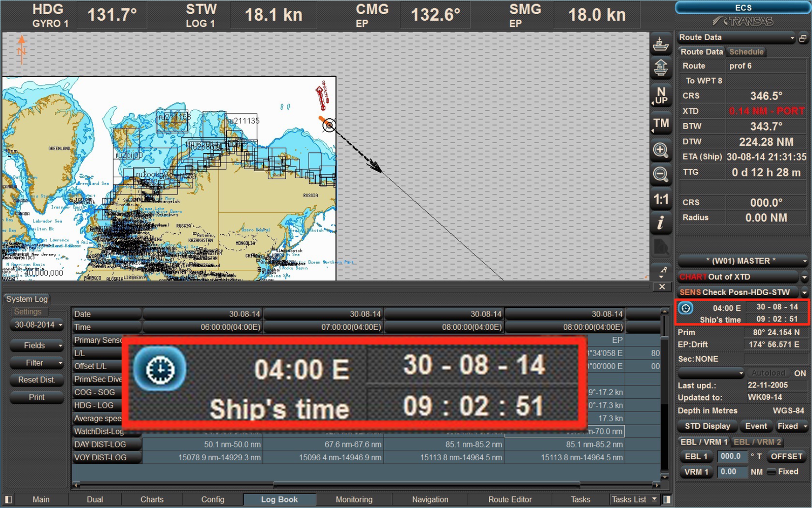Click the info "i" icon

pos(660,223)
